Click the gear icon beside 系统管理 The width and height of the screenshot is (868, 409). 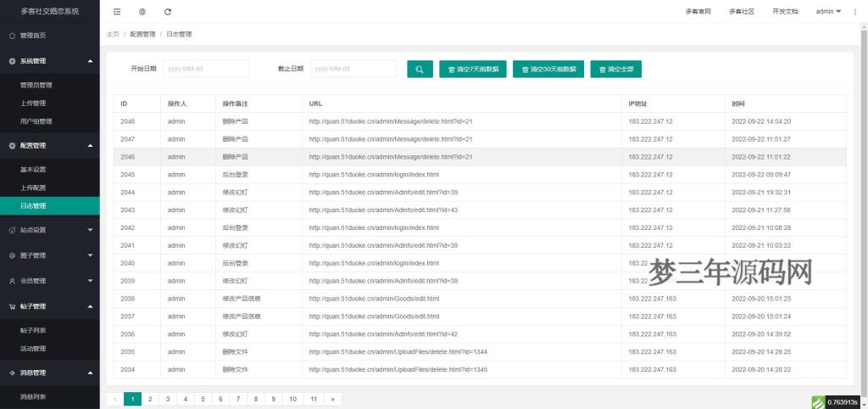(12, 61)
